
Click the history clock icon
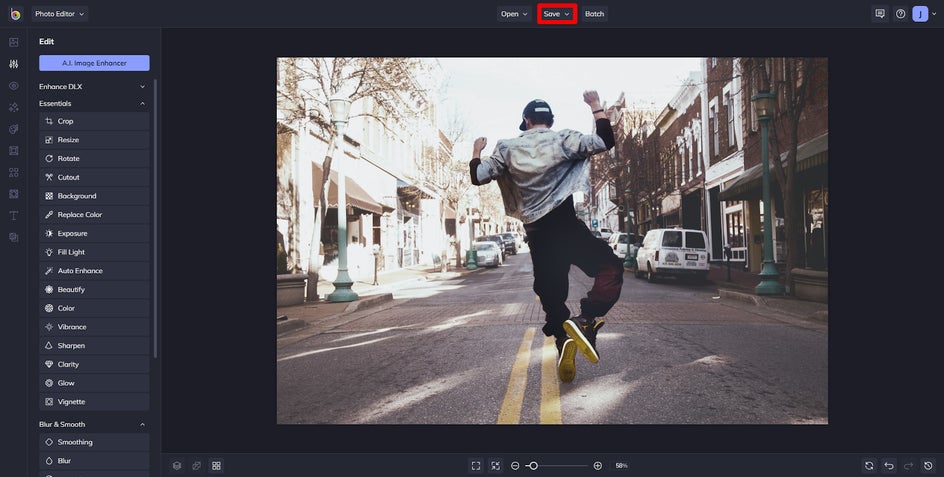928,466
